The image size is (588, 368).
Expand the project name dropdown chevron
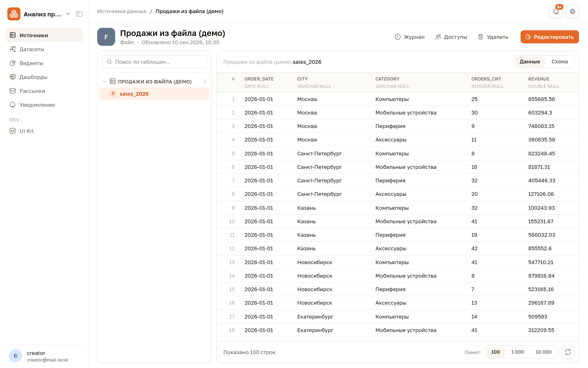[x=68, y=14]
